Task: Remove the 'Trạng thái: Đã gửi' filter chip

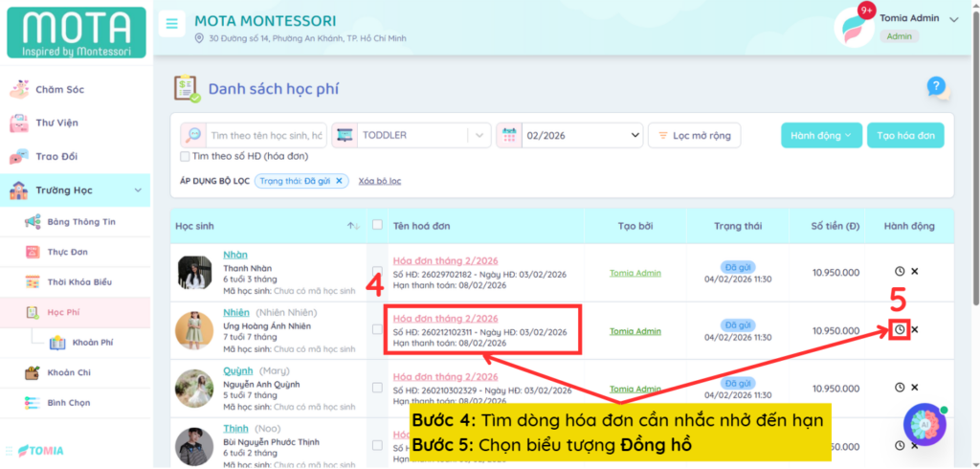Action: (338, 181)
